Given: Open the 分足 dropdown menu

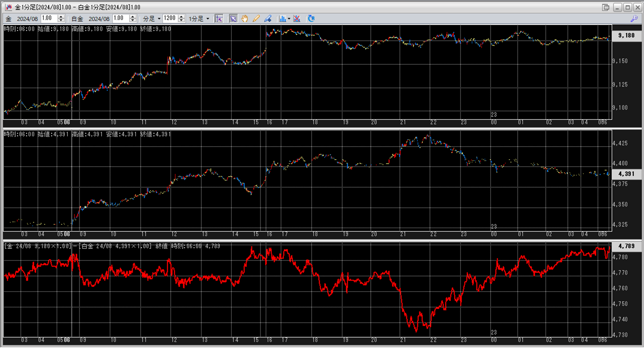Looking at the screenshot, I should [x=159, y=19].
